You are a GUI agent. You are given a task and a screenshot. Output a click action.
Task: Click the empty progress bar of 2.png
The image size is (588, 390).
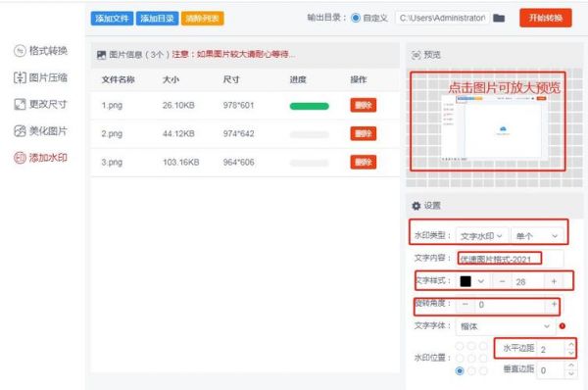click(310, 134)
